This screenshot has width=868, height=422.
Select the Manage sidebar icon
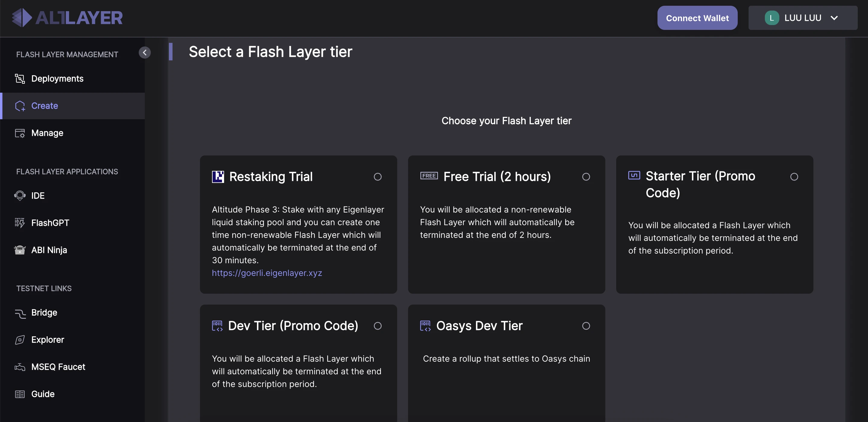(x=20, y=132)
